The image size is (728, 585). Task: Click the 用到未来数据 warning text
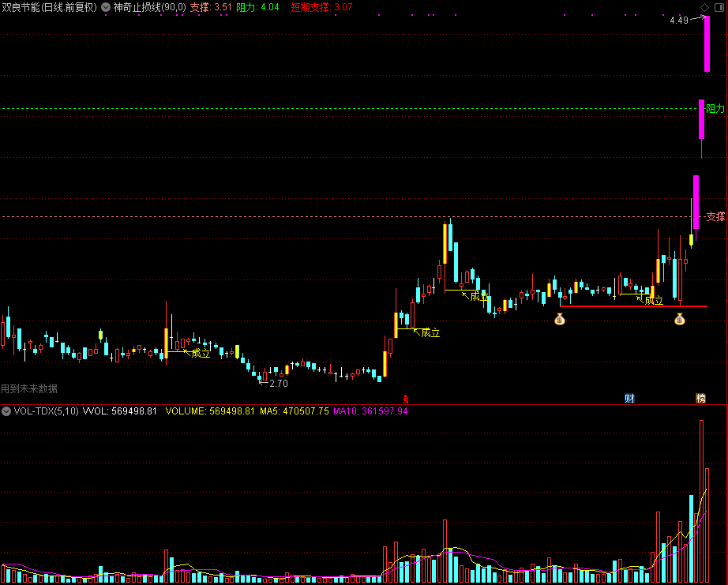coord(28,388)
